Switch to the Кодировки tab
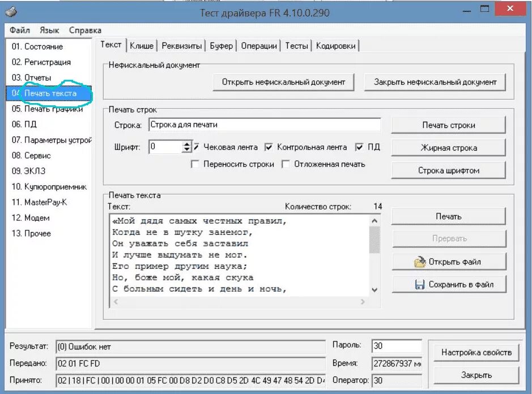The height and width of the screenshot is (394, 532). coord(335,46)
